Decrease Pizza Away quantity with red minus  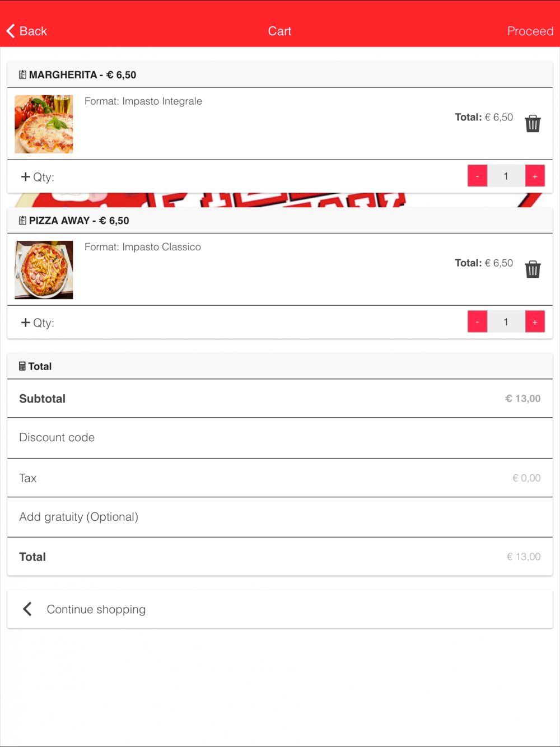pos(477,321)
